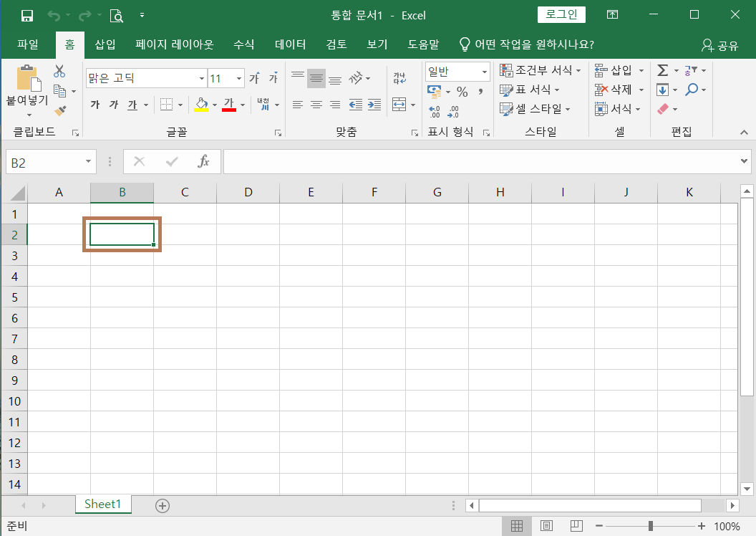756x536 pixels.
Task: Toggle middle vertical alignment
Action: (x=316, y=77)
